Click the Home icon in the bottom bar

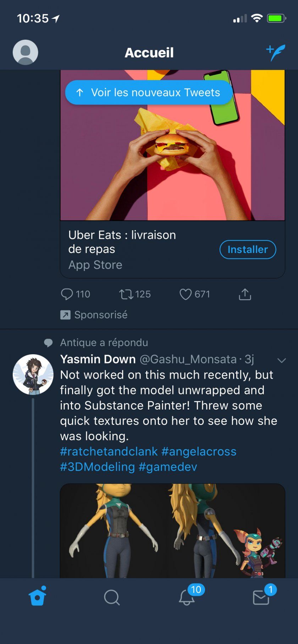coord(37,597)
